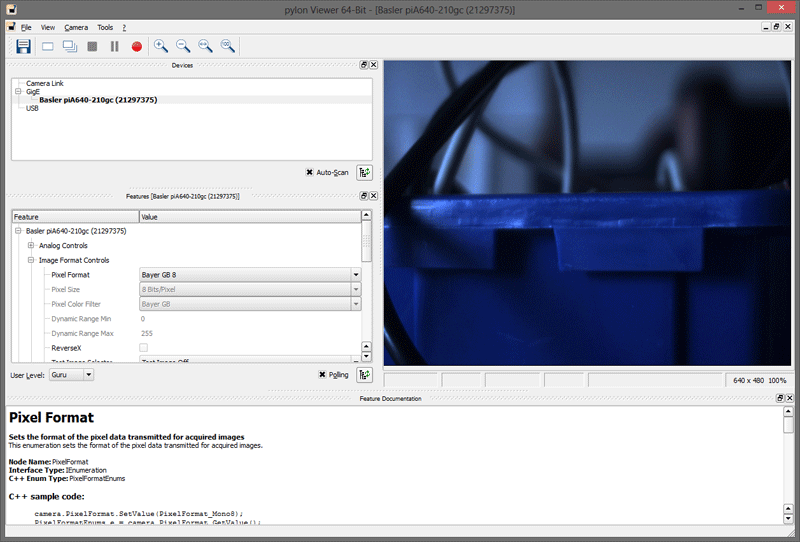Image resolution: width=800 pixels, height=542 pixels.
Task: Collapse the GigE tree node
Action: pos(18,91)
